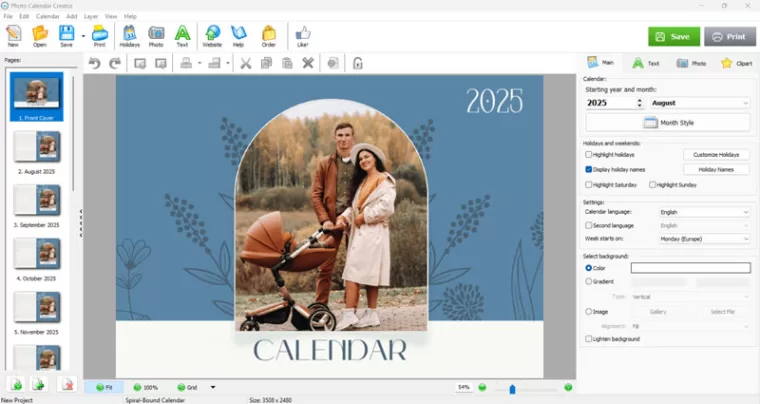Enable Highlight Sunday

click(652, 185)
